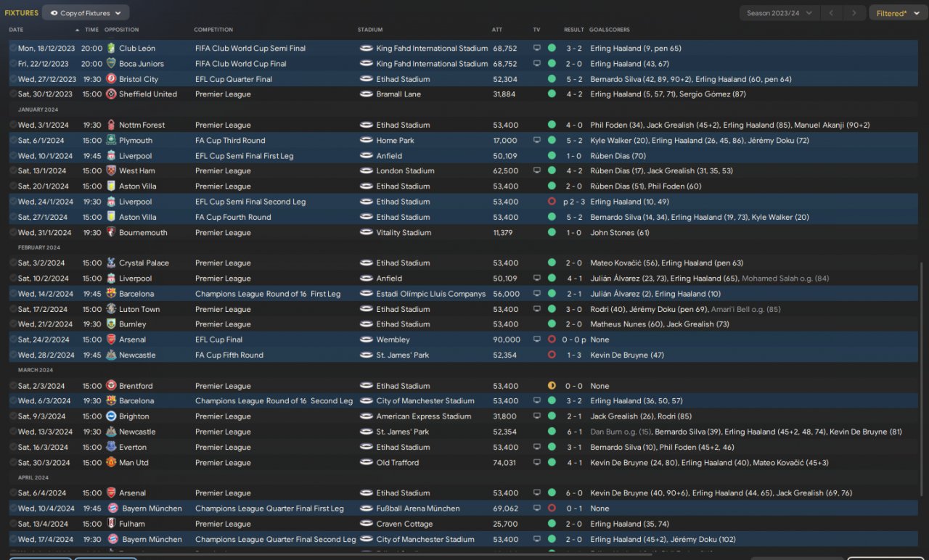Open Champions League Quarter Final First Leg link

(x=269, y=508)
